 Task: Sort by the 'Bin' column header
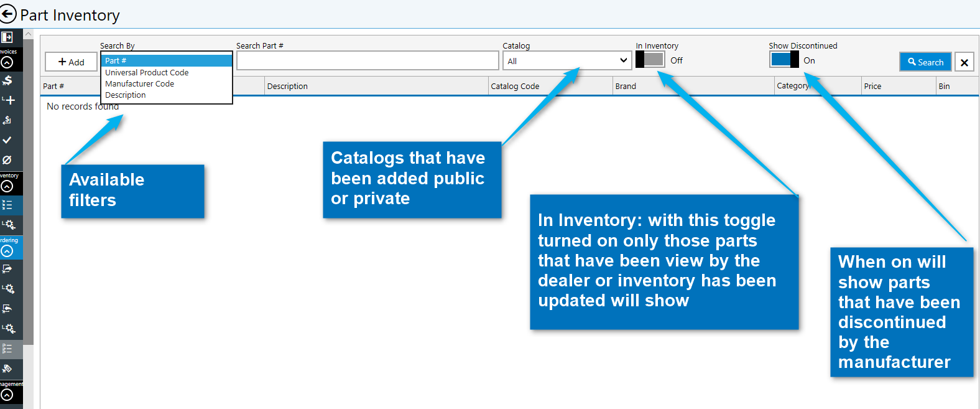944,86
